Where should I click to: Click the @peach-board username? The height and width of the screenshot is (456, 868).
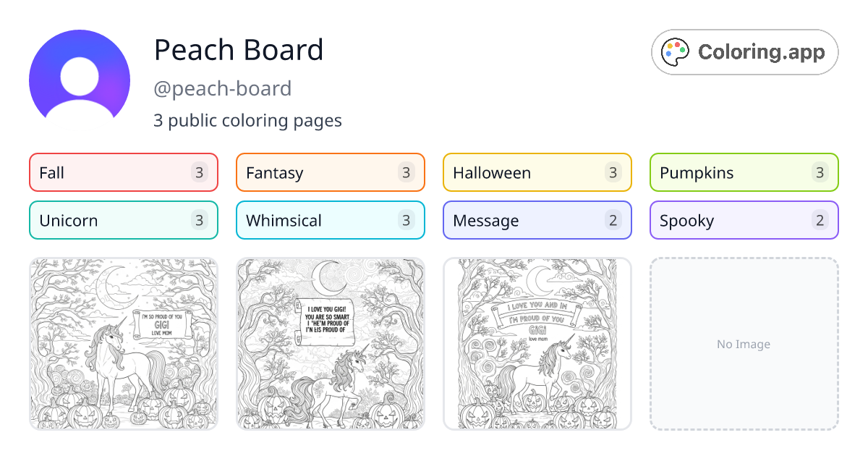223,88
